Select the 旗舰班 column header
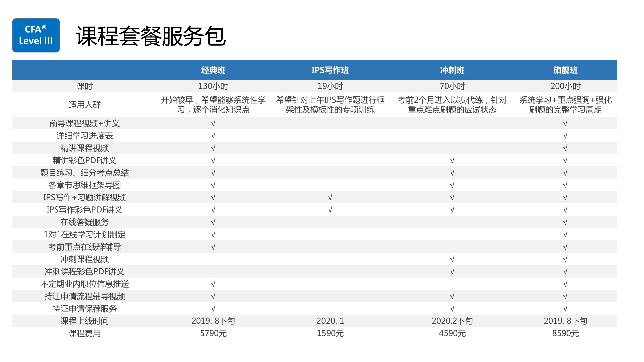Viewport: 644px width, 362px height. tap(565, 70)
